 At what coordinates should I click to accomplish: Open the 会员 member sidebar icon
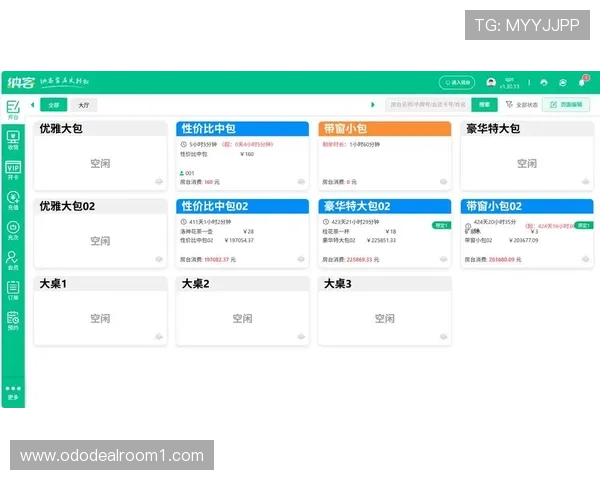tap(13, 260)
